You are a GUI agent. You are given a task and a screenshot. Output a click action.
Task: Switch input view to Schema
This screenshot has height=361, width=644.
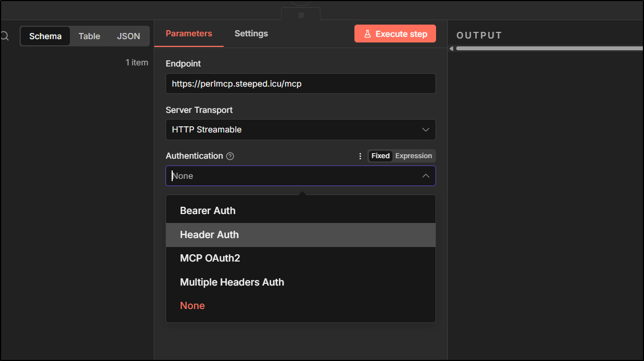[x=45, y=36]
